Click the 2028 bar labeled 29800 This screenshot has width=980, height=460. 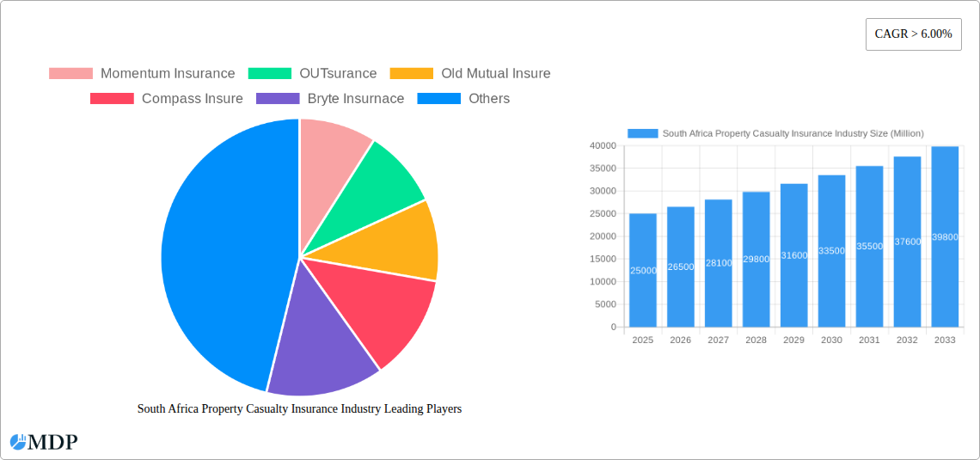click(x=756, y=260)
